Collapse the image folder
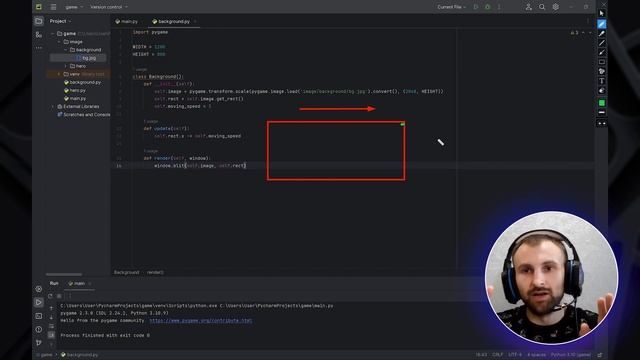The height and width of the screenshot is (360, 640). click(59, 42)
